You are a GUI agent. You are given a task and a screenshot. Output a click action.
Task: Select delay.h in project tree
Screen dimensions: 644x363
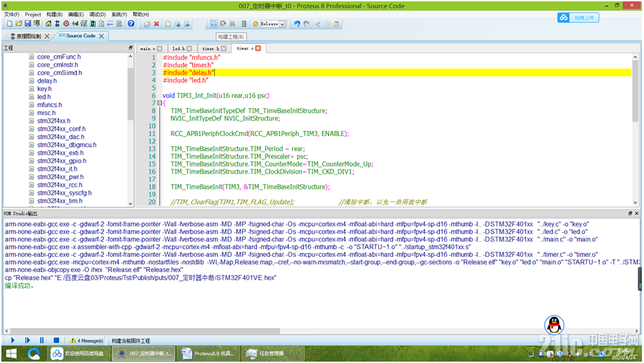(x=47, y=81)
